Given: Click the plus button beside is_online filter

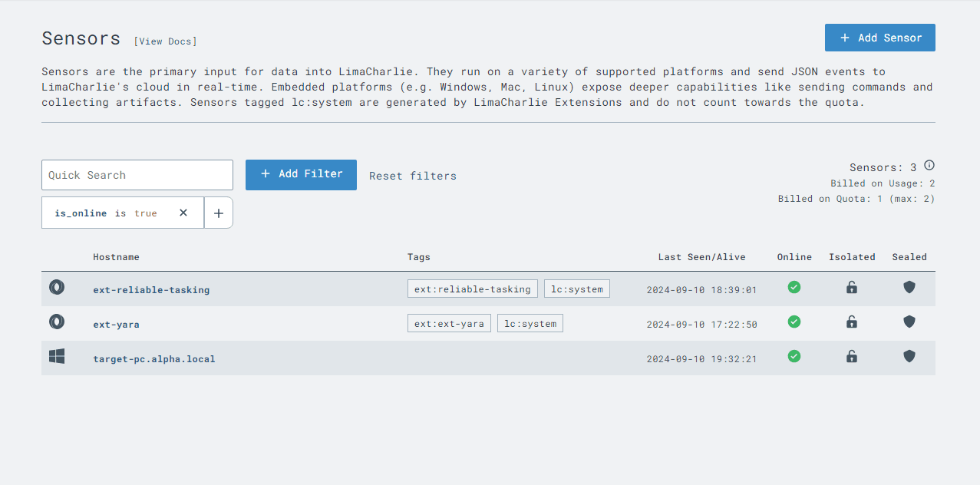Looking at the screenshot, I should 219,213.
